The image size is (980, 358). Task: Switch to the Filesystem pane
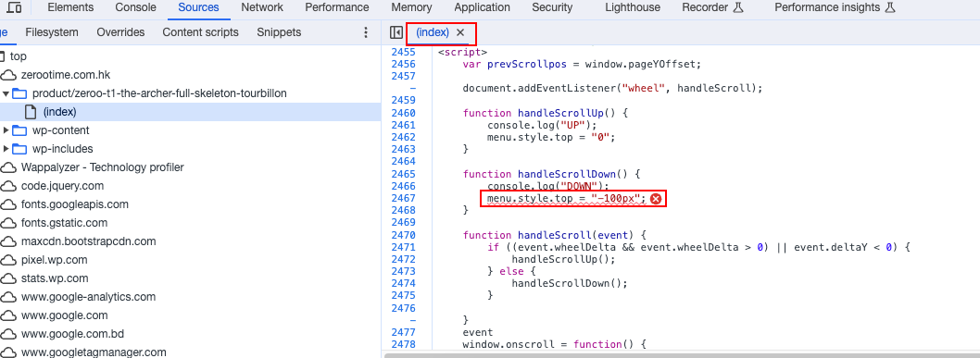pyautogui.click(x=52, y=32)
